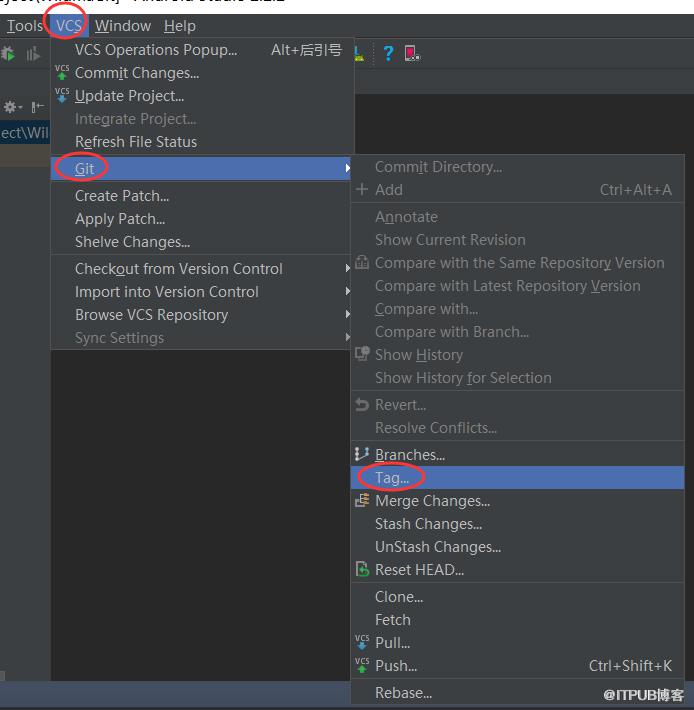Viewport: 694px width, 710px height.
Task: Expand the Sync Settings submenu arrow
Action: pyautogui.click(x=347, y=337)
